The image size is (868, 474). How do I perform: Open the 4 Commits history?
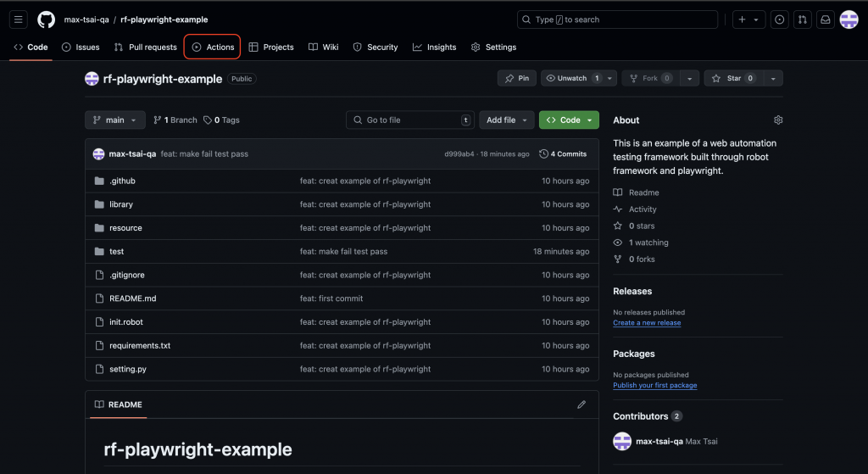pos(563,154)
